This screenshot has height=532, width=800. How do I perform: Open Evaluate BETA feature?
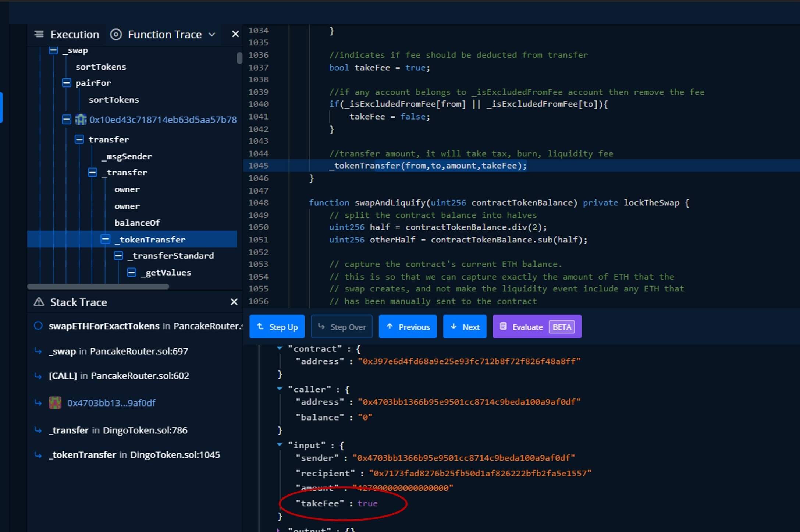click(x=537, y=327)
